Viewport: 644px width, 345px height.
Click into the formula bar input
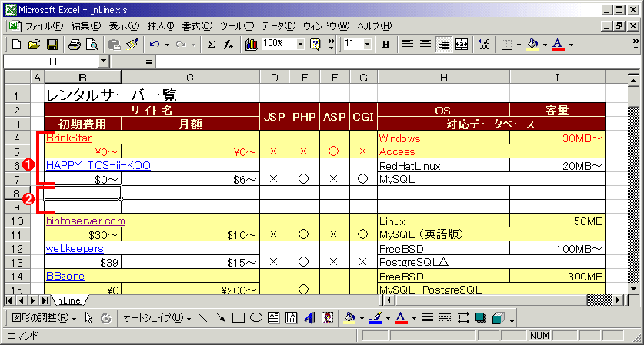click(x=396, y=61)
